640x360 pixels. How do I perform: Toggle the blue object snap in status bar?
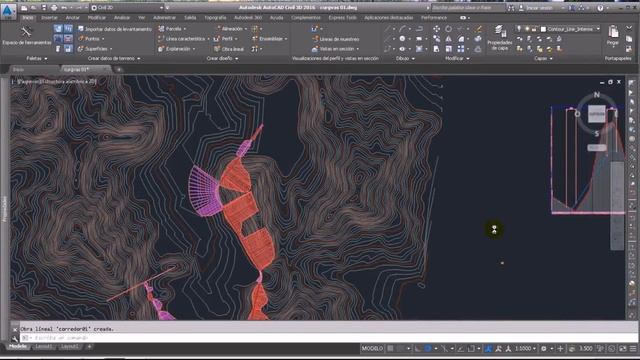[428, 349]
